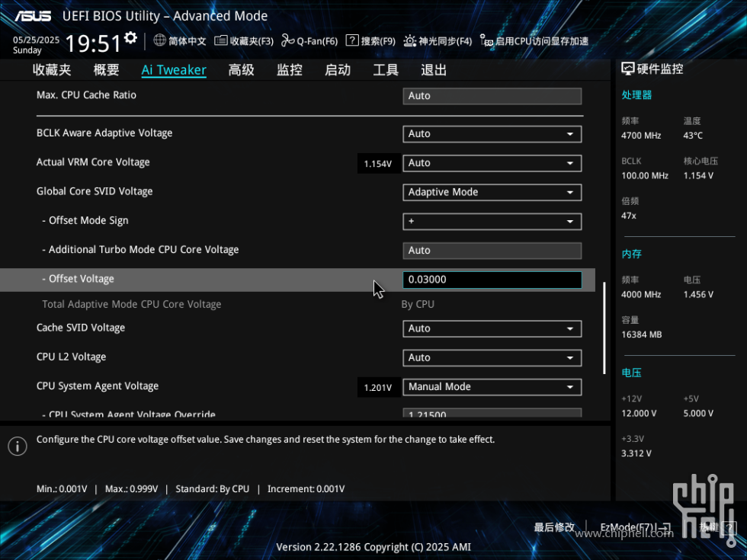Open 神光同步(F4) Aura sync

(438, 41)
